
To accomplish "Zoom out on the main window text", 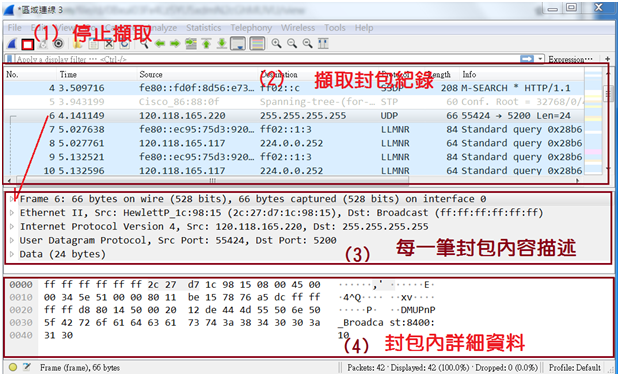I will point(292,43).
